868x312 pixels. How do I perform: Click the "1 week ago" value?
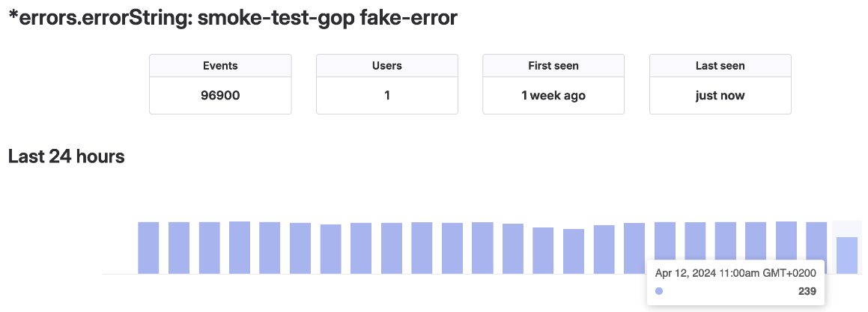pos(553,95)
